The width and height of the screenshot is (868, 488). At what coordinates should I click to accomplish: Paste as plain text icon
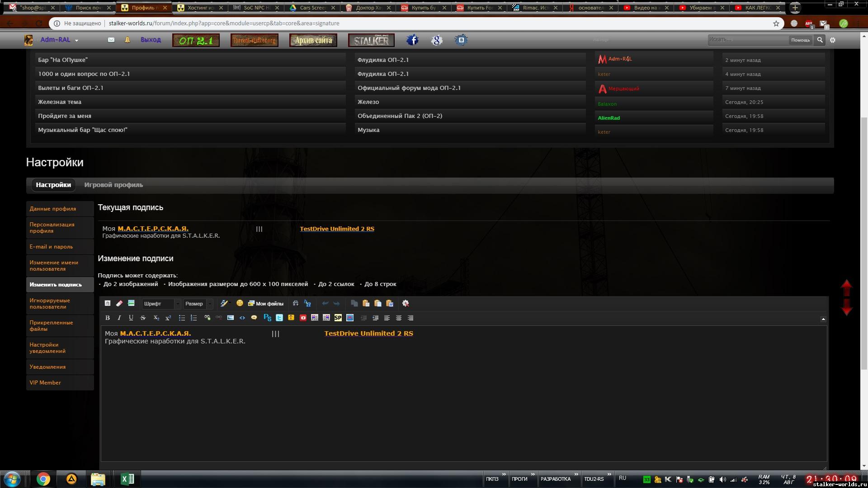point(378,304)
